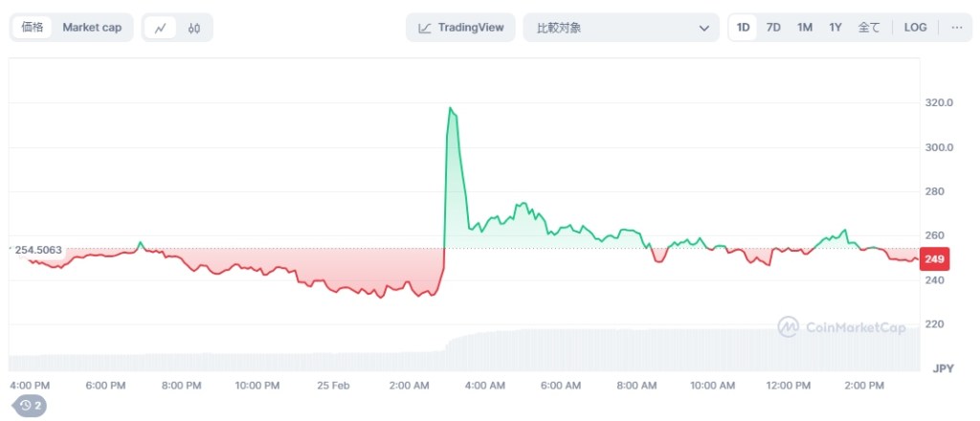
Task: Toggle LOG scale on chart
Action: 915,28
